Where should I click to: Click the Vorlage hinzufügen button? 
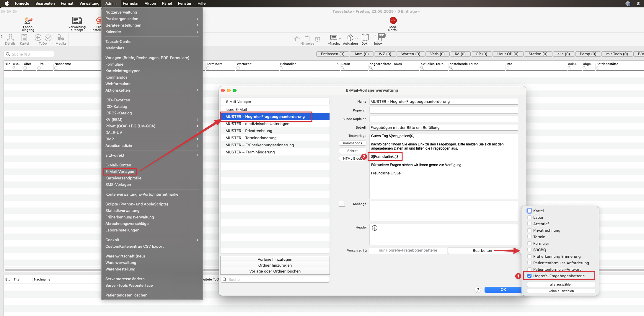tap(275, 259)
